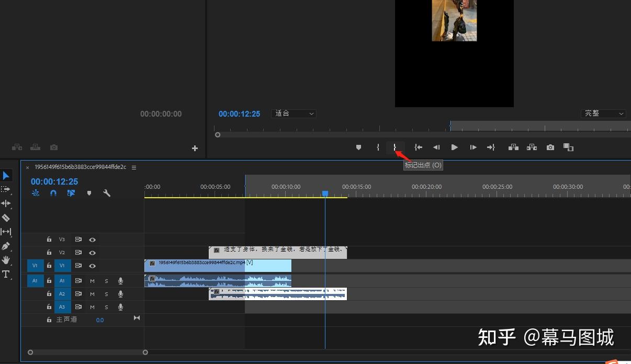The image size is (631, 364).
Task: Open Comparison View in Program monitor
Action: [569, 147]
